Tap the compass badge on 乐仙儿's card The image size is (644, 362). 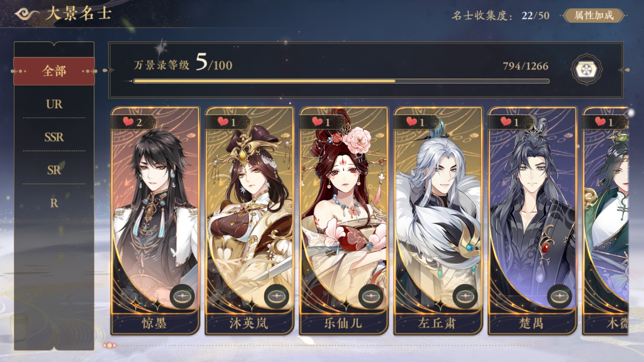pos(371,296)
